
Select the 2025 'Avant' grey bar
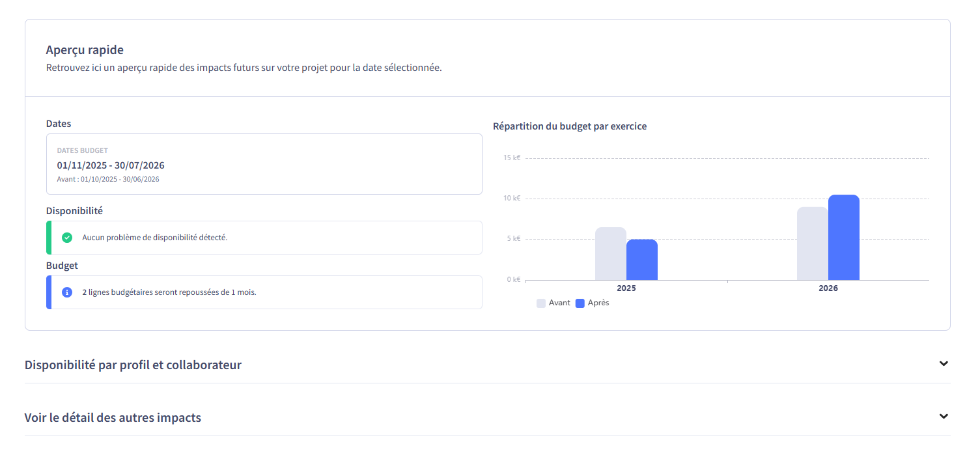[x=610, y=254]
